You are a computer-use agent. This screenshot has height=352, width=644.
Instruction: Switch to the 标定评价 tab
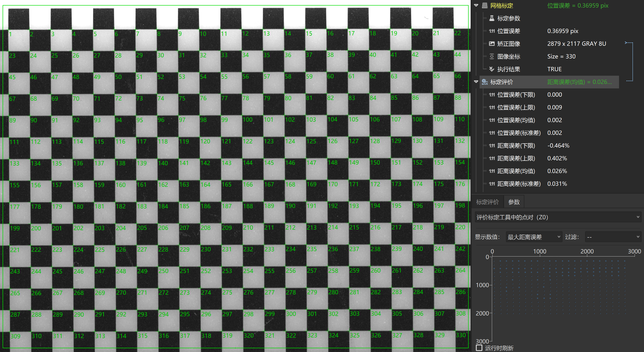[487, 202]
